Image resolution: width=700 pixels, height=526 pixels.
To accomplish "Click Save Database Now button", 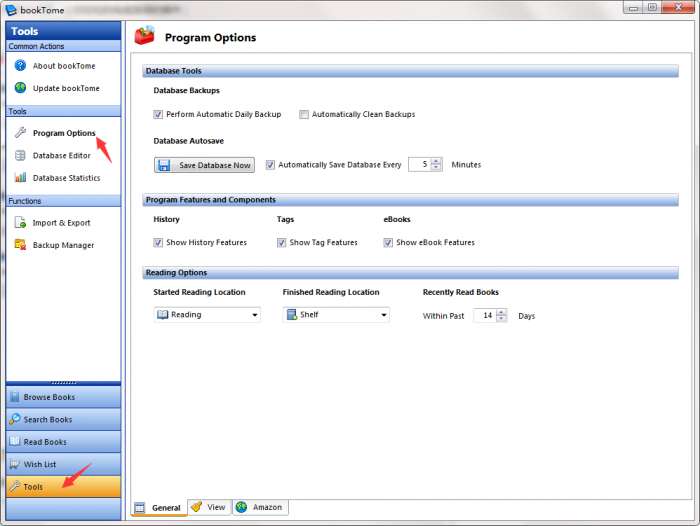I will tap(204, 165).
